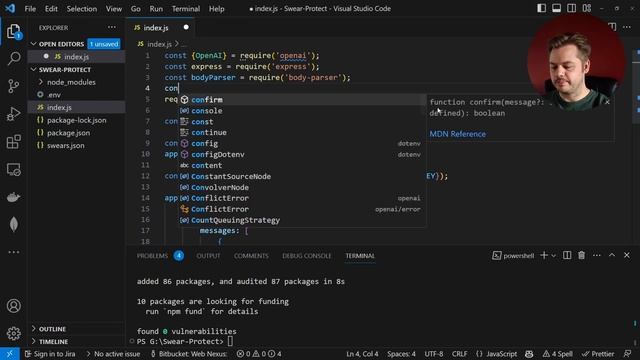The width and height of the screenshot is (640, 360).
Task: Toggle secondary side bar layout icon
Action: pyautogui.click(x=571, y=8)
